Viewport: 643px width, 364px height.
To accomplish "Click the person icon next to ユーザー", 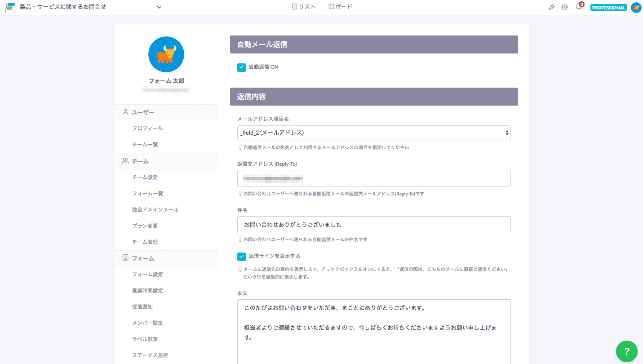I will tap(125, 112).
